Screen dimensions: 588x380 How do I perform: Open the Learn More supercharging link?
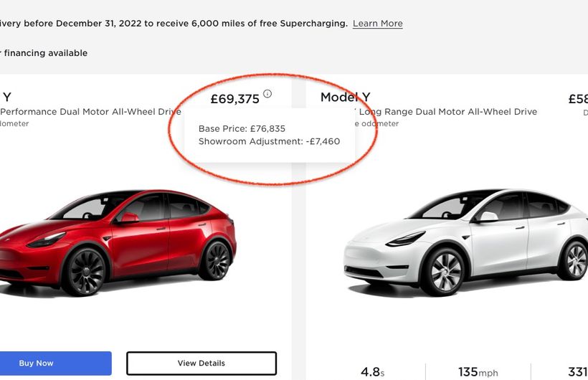click(x=377, y=24)
